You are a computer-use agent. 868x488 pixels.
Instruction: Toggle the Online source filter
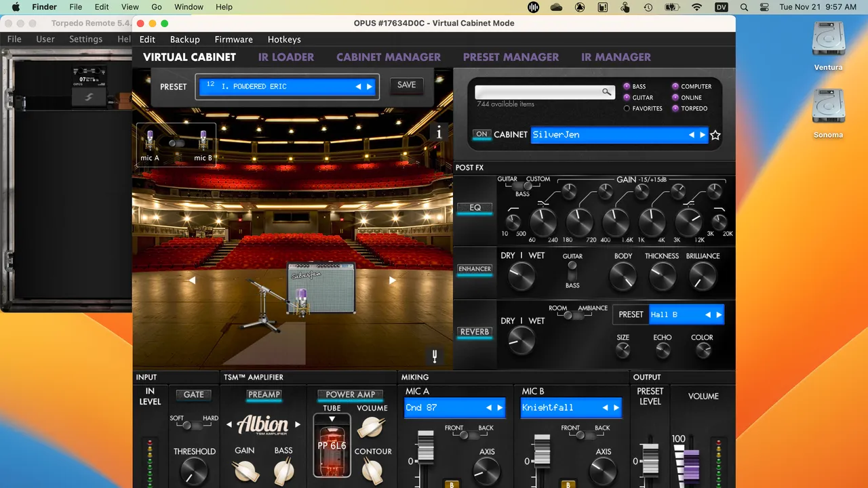(675, 98)
